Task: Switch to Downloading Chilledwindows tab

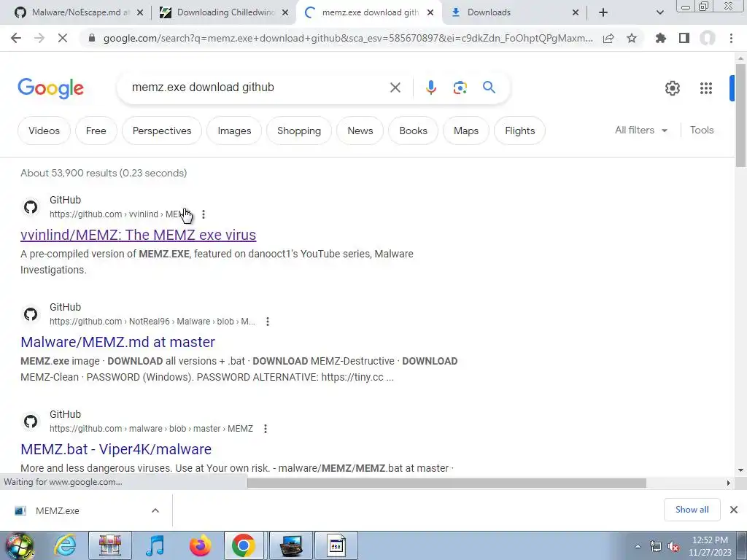Action: click(x=224, y=12)
